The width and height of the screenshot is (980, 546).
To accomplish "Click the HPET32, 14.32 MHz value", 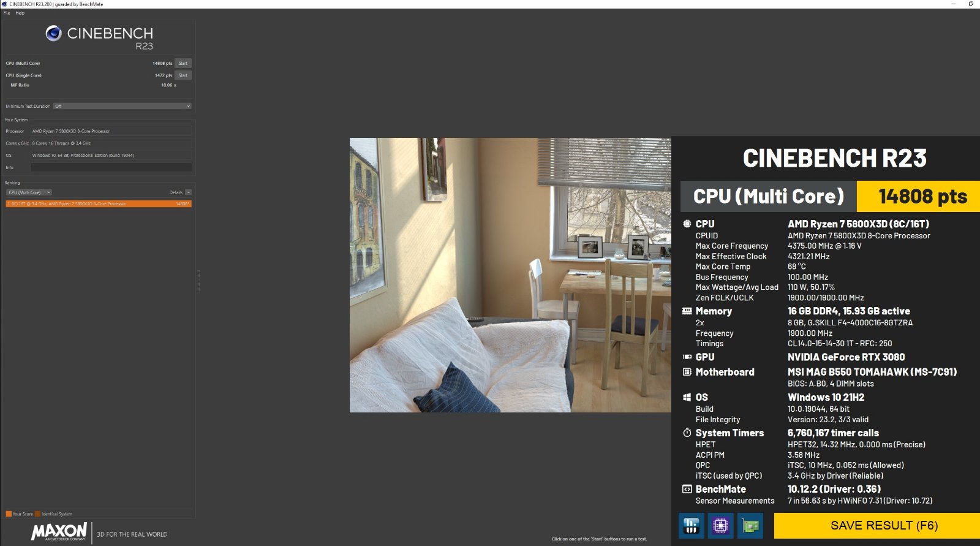I will tap(856, 444).
